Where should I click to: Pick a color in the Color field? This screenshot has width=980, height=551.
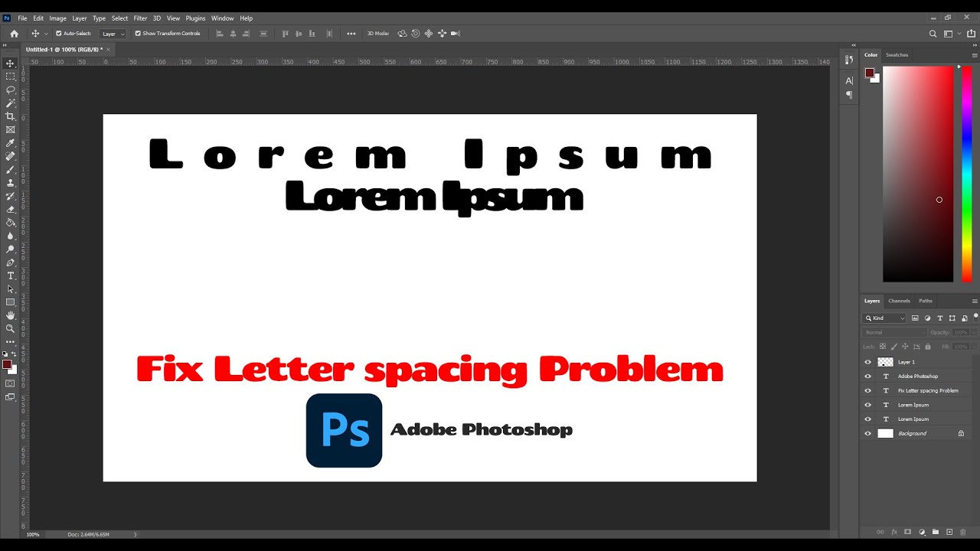pos(918,174)
